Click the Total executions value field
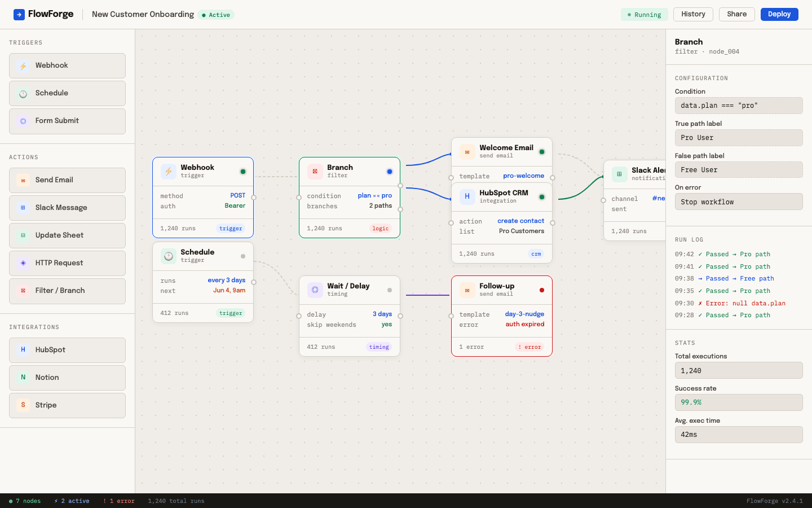The height and width of the screenshot is (508, 812). point(739,370)
